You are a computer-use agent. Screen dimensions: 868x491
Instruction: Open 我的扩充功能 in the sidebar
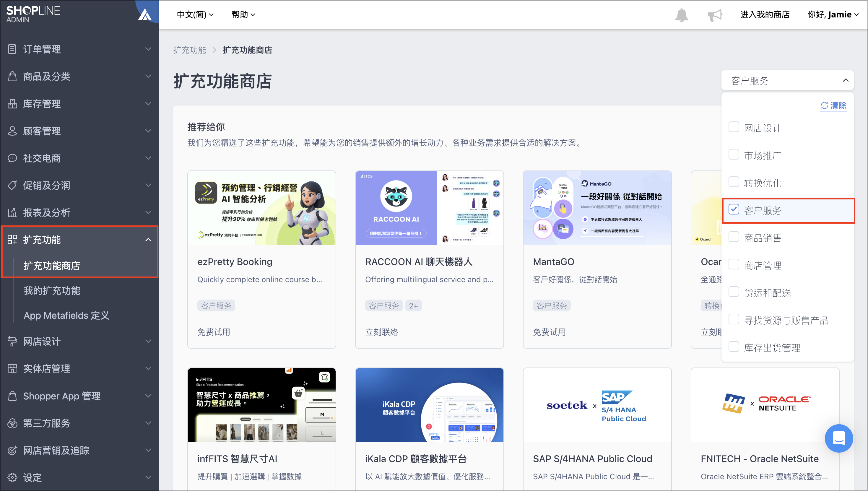(52, 291)
